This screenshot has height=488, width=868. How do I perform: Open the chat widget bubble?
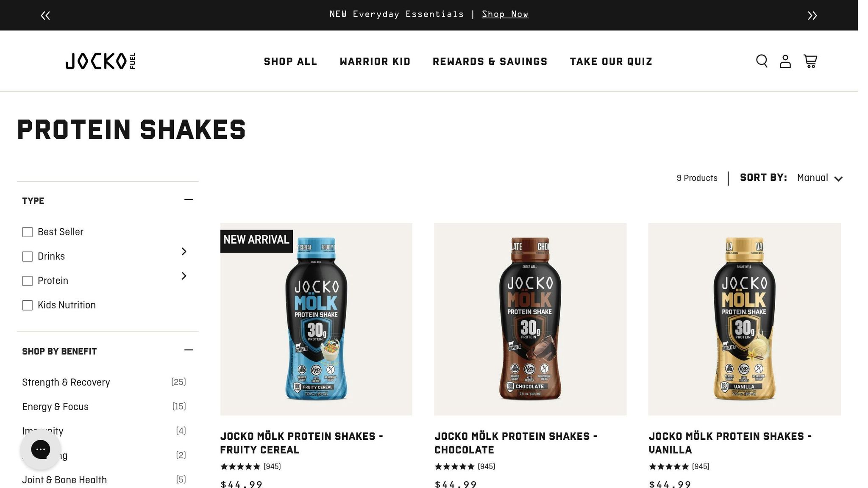pos(41,449)
